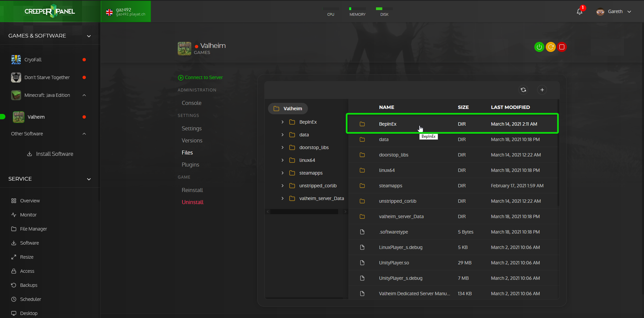Viewport: 644px width, 318px height.
Task: Expand data folder in tree
Action: point(282,135)
